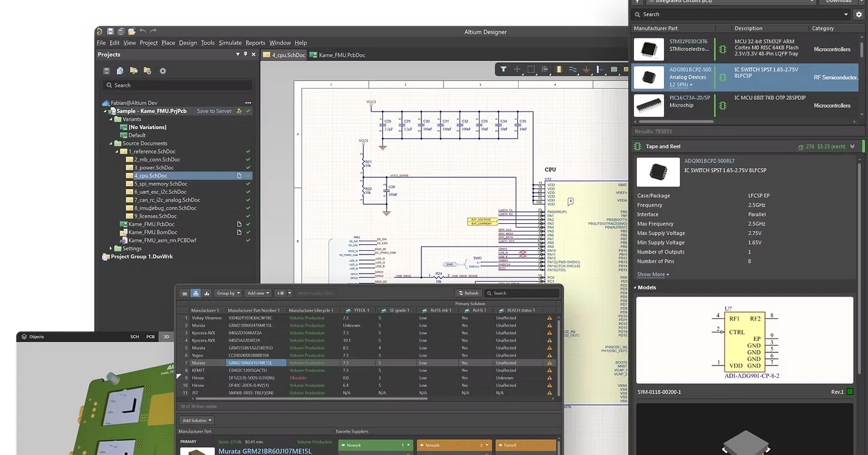Select the Place Wire tool in schematic toolbar
This screenshot has height=455, width=868.
pyautogui.click(x=573, y=70)
